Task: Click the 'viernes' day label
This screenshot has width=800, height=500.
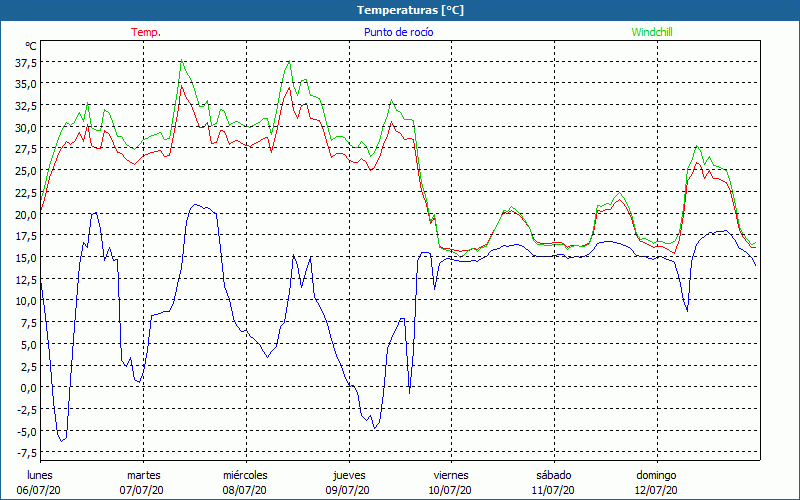Action: tap(451, 475)
